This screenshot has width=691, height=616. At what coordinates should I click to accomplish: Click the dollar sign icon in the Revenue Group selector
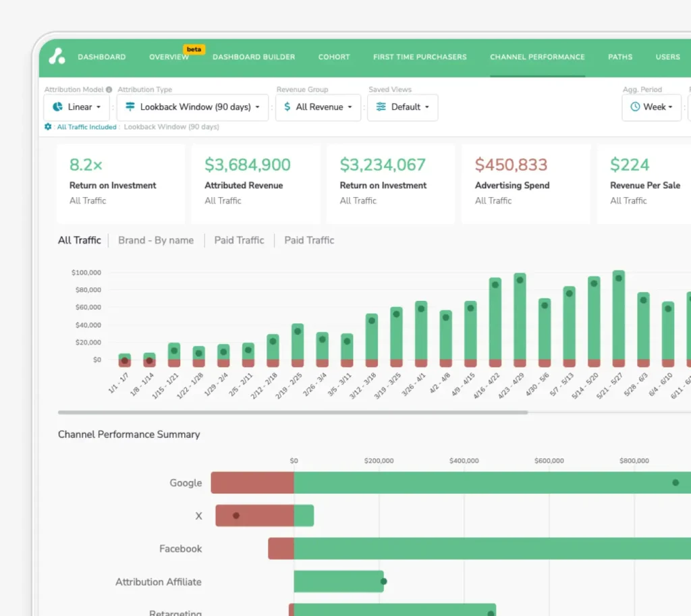(x=288, y=107)
